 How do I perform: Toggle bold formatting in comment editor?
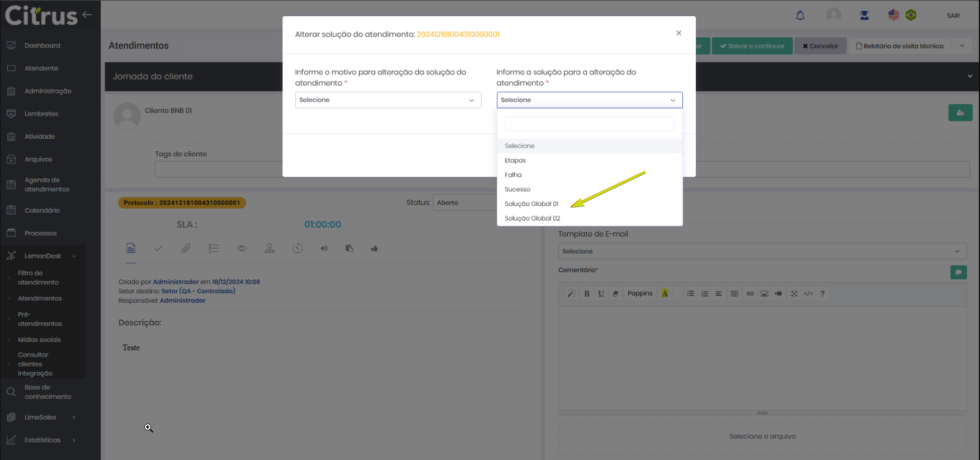(x=587, y=294)
